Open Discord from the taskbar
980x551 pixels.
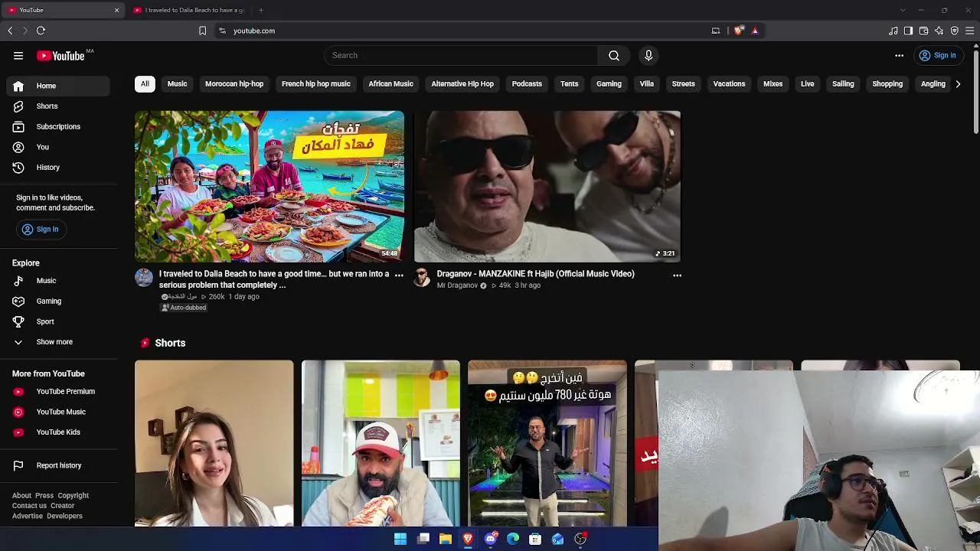coord(491,539)
